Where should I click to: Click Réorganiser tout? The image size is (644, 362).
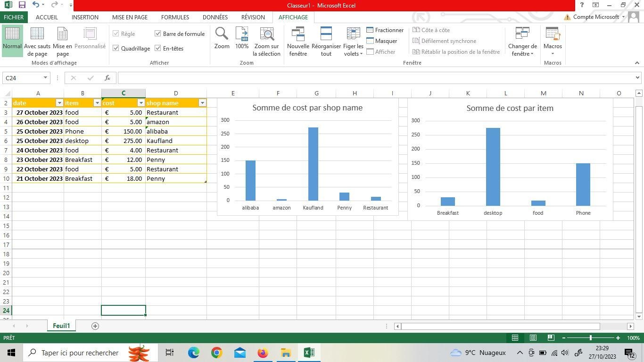point(326,41)
